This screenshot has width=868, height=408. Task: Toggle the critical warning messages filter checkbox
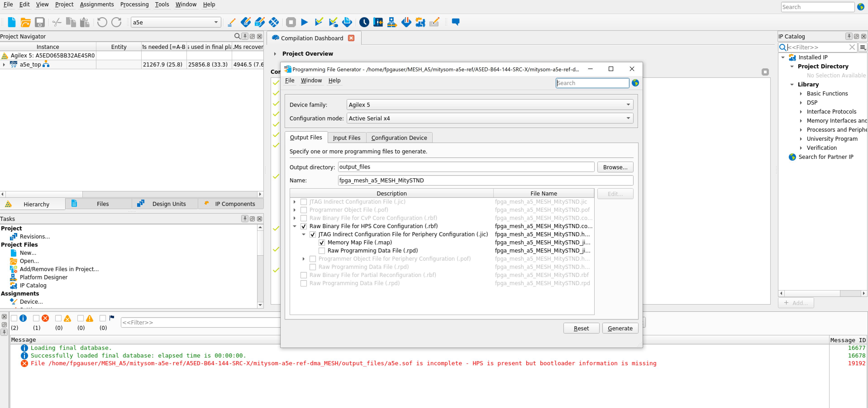point(58,318)
